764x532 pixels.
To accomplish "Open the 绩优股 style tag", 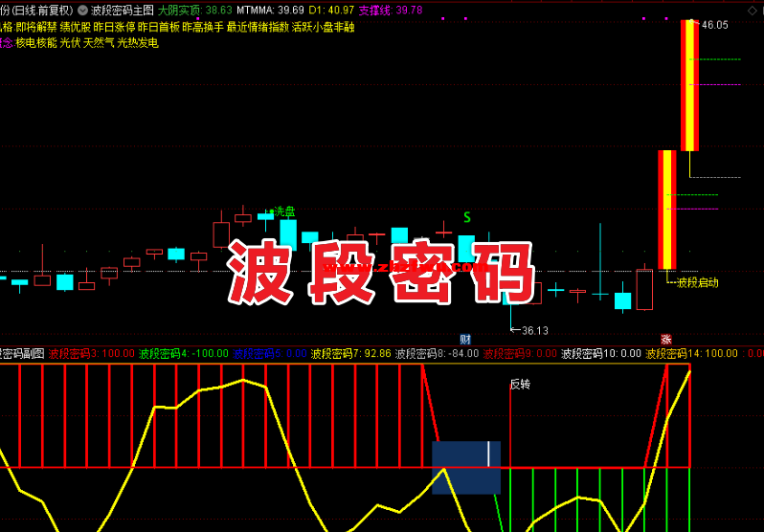I will 75,28.
